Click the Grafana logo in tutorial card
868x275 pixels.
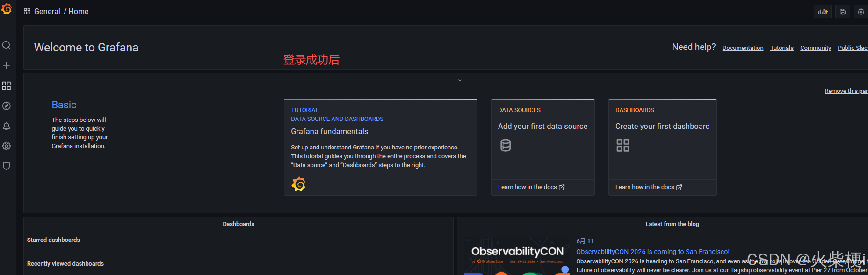[x=299, y=184]
